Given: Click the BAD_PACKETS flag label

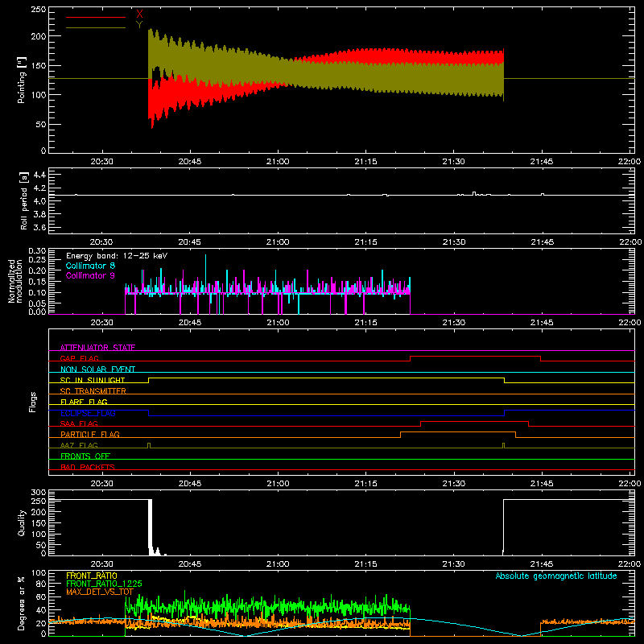Looking at the screenshot, I should coord(88,467).
